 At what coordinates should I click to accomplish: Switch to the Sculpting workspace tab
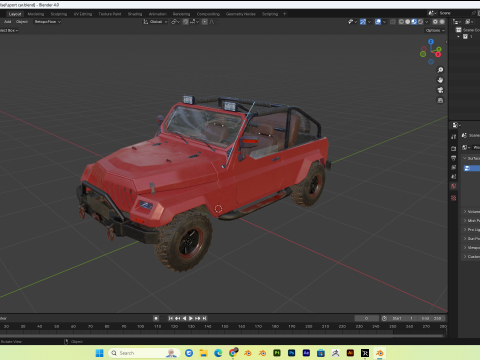point(59,14)
